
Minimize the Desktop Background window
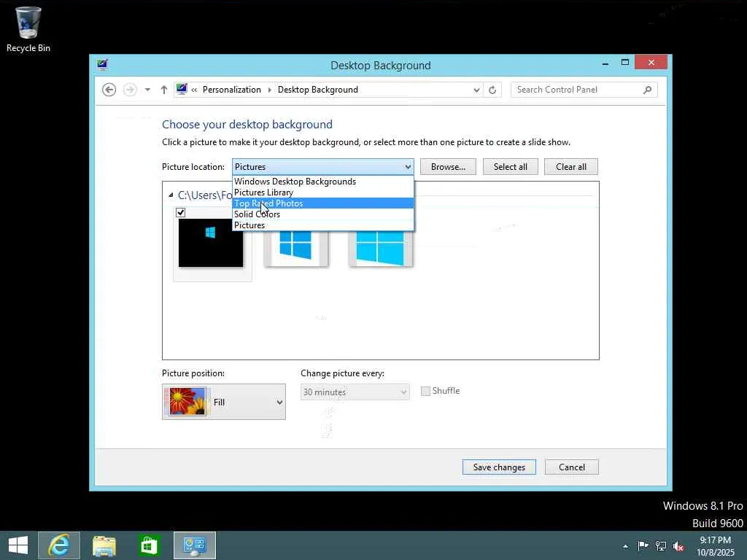coord(605,63)
